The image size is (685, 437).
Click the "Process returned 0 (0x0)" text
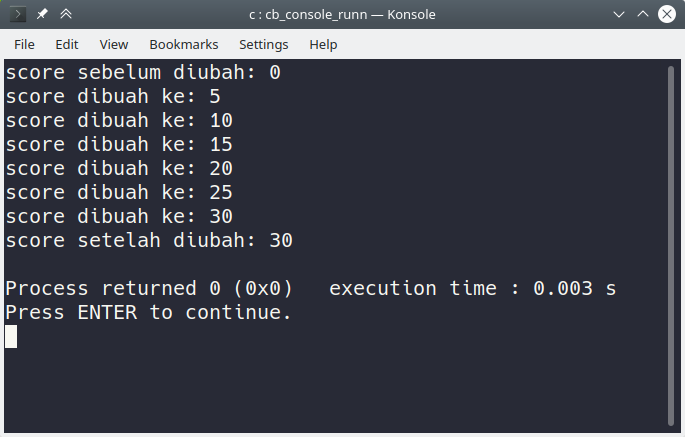click(x=149, y=289)
